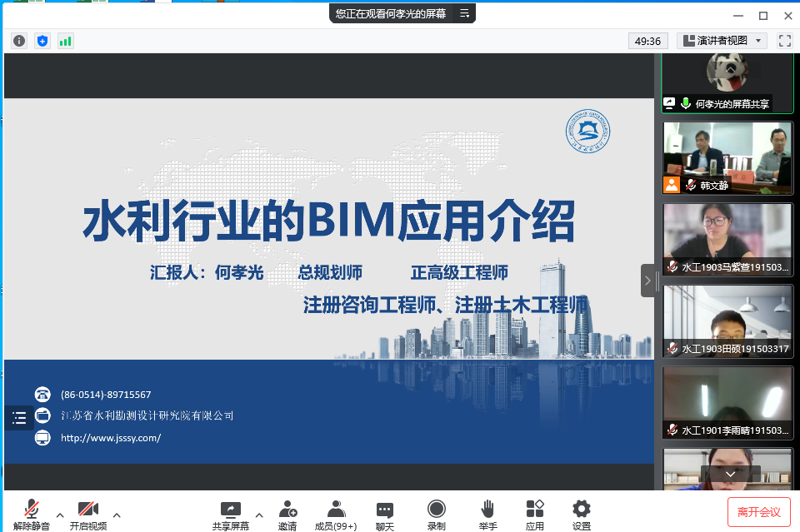The image size is (800, 532).
Task: Click Leave Meeting (离开会议) button
Action: (758, 512)
